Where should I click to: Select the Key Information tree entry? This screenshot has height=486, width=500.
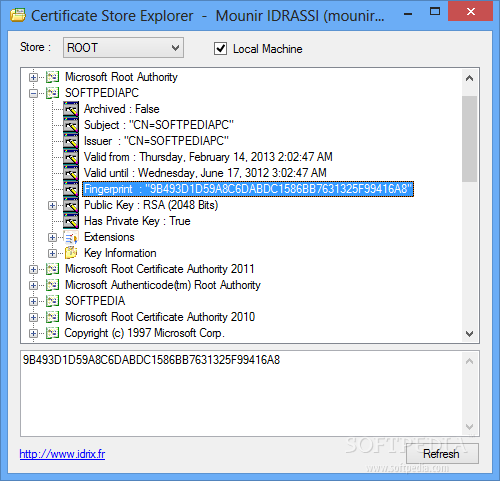pos(120,253)
